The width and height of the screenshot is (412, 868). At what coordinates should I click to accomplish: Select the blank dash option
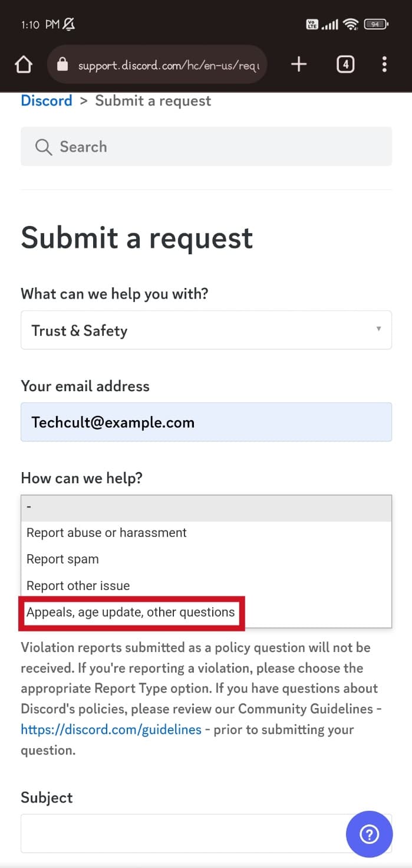point(206,508)
